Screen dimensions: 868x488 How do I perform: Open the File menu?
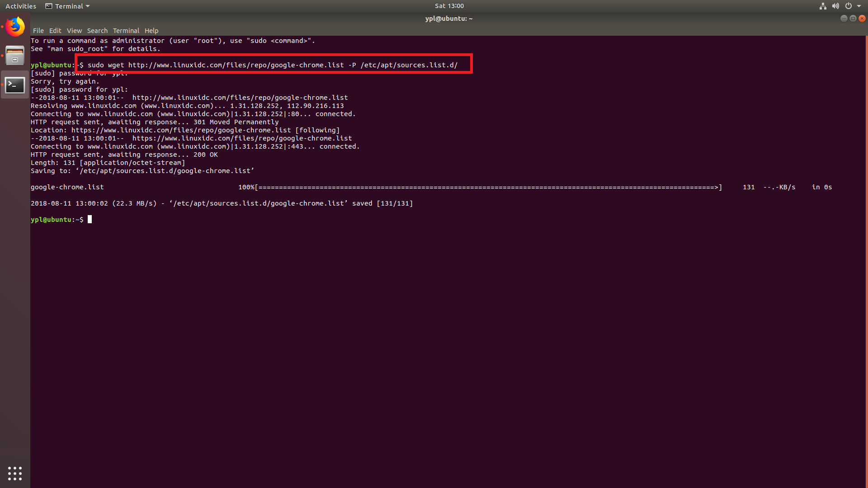pos(38,31)
